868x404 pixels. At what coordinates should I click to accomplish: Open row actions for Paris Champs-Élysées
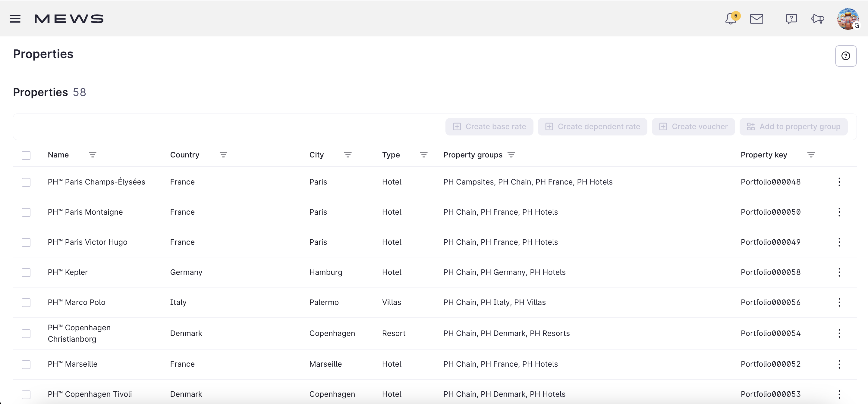(839, 182)
